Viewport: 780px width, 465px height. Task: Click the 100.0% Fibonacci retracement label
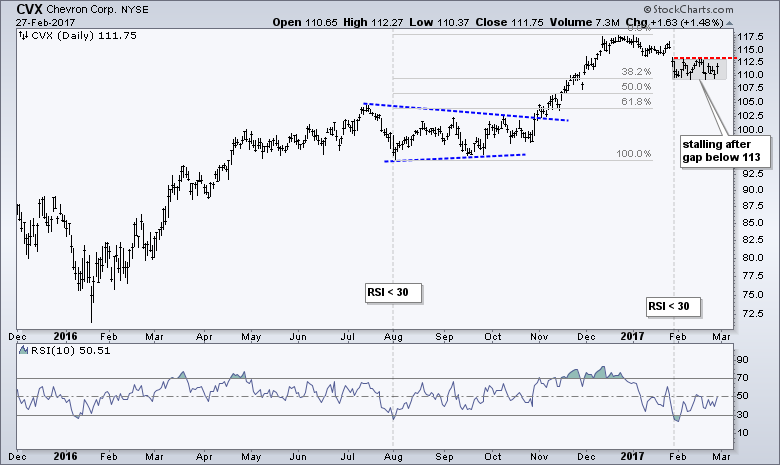pyautogui.click(x=634, y=154)
